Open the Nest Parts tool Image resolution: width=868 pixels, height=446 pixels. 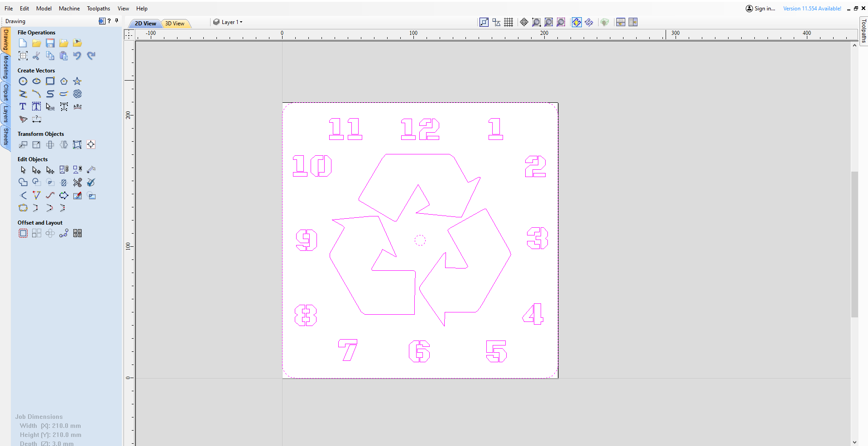pyautogui.click(x=77, y=233)
